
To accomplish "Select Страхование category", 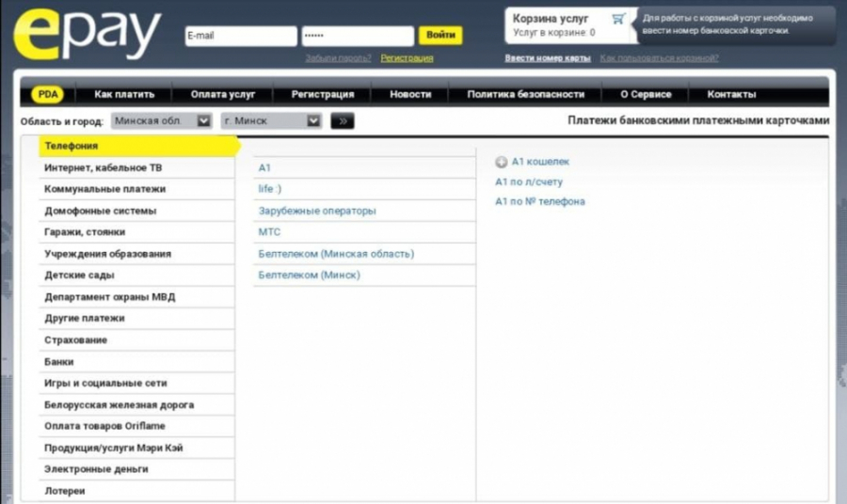I will click(136, 340).
